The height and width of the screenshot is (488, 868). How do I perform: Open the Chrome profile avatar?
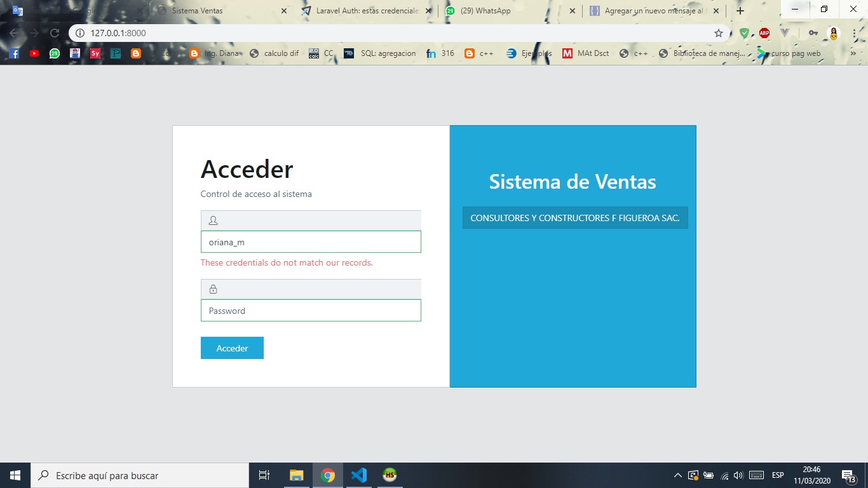click(834, 33)
